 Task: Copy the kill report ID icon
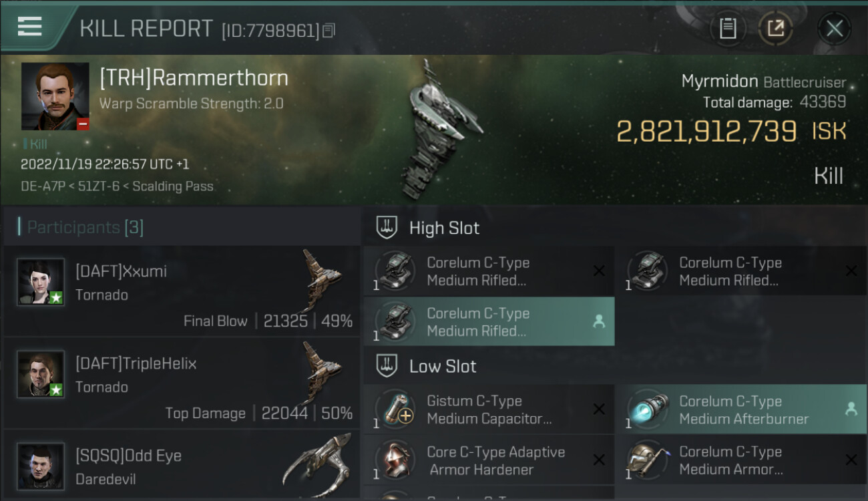pyautogui.click(x=329, y=30)
